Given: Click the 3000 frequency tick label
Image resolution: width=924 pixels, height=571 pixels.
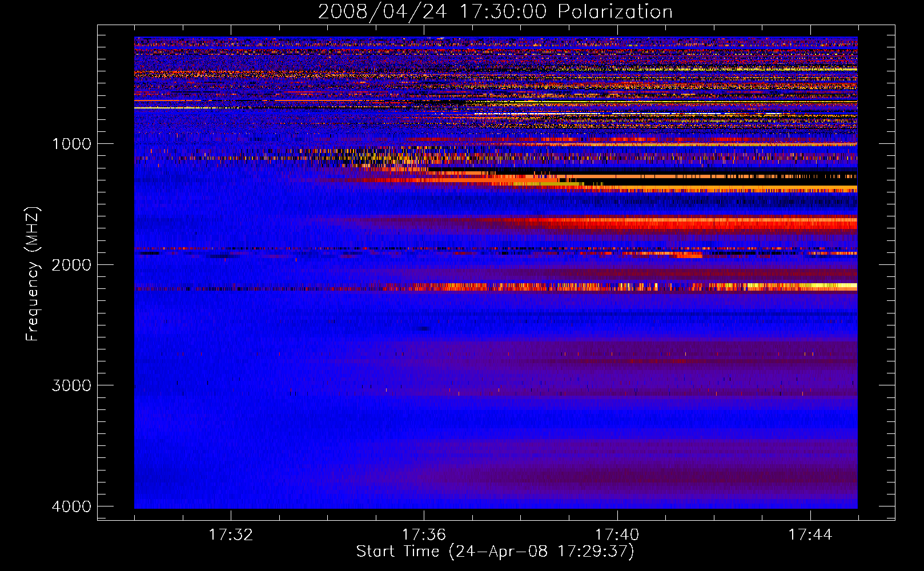Looking at the screenshot, I should 71,385.
